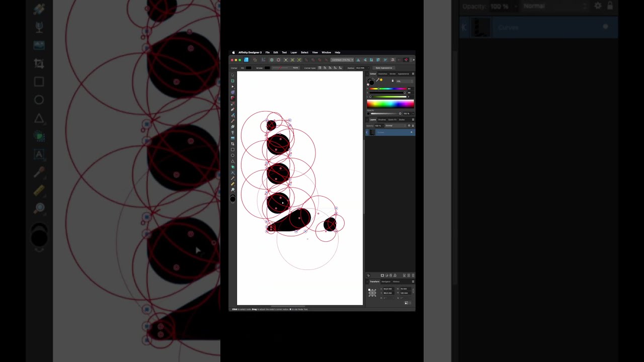Select the Corner tool
The width and height of the screenshot is (644, 362).
pyautogui.click(x=232, y=98)
